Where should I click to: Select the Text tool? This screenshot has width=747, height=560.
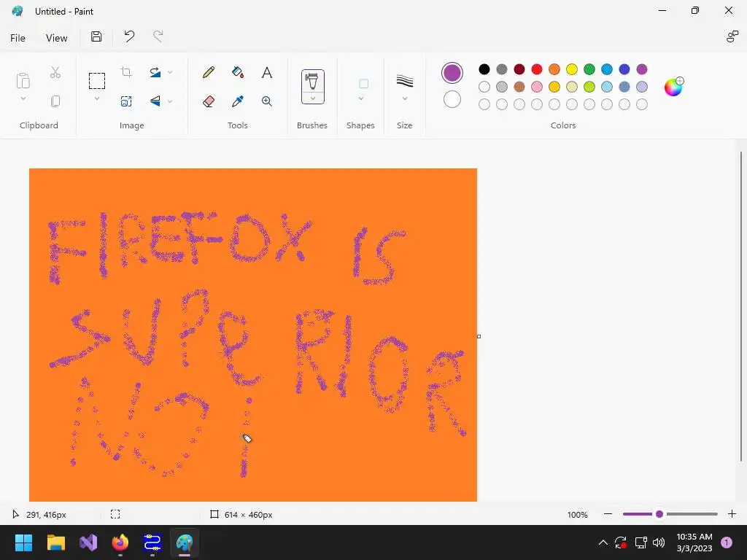(x=267, y=72)
